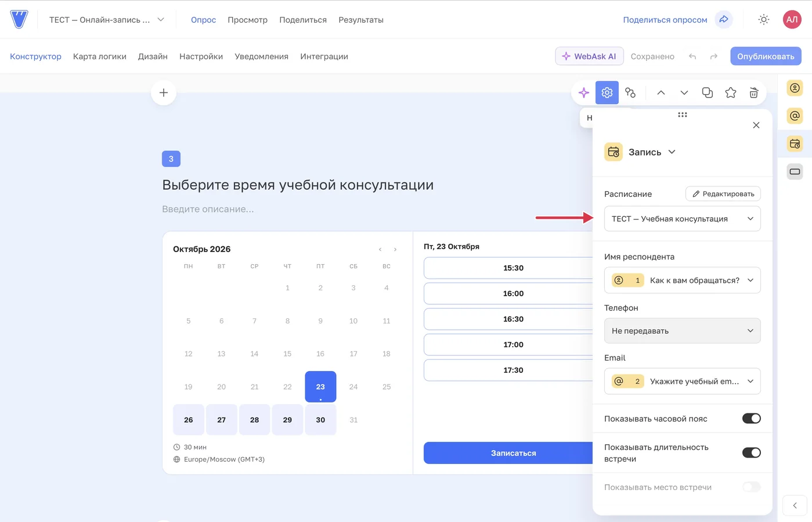
Task: Click the Редактировать schedule button
Action: [723, 194]
